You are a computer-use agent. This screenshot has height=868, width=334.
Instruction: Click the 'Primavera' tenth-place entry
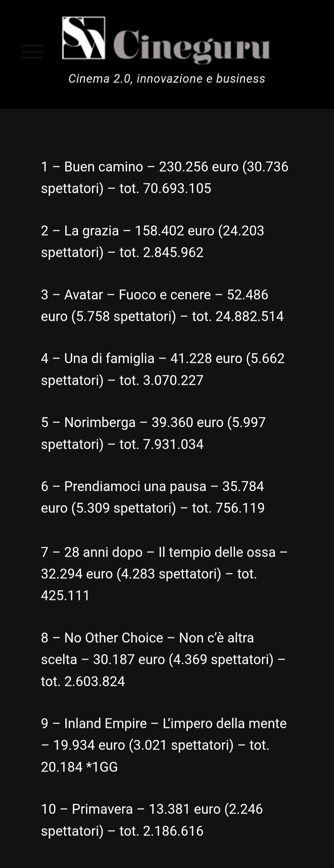102,809
